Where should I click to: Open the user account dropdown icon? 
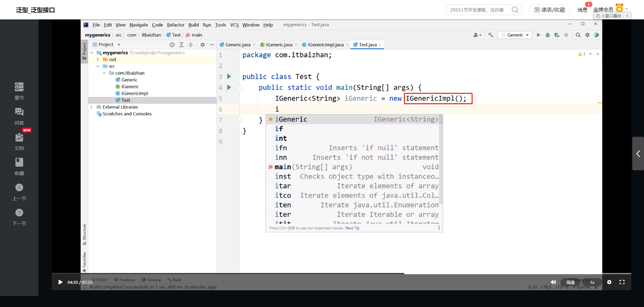point(477,35)
